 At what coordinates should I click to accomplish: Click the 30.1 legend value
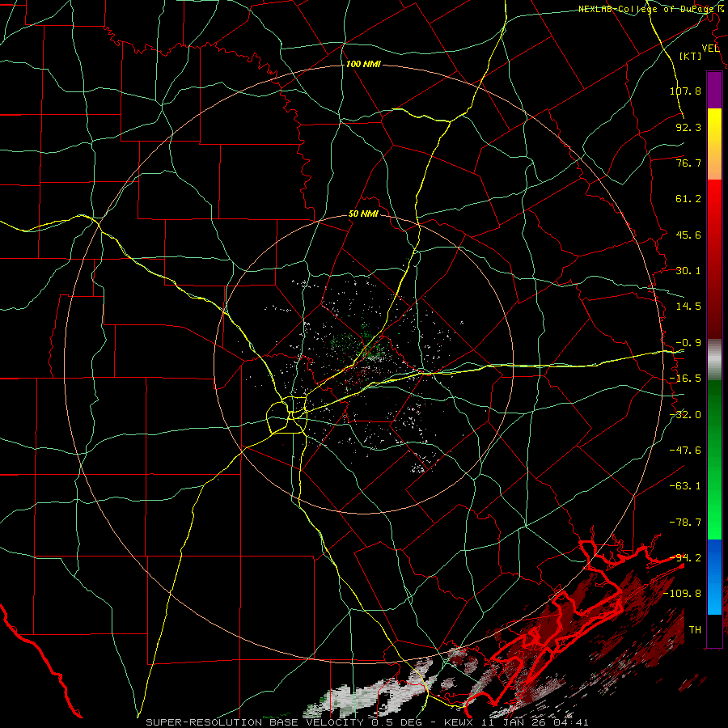pos(688,271)
